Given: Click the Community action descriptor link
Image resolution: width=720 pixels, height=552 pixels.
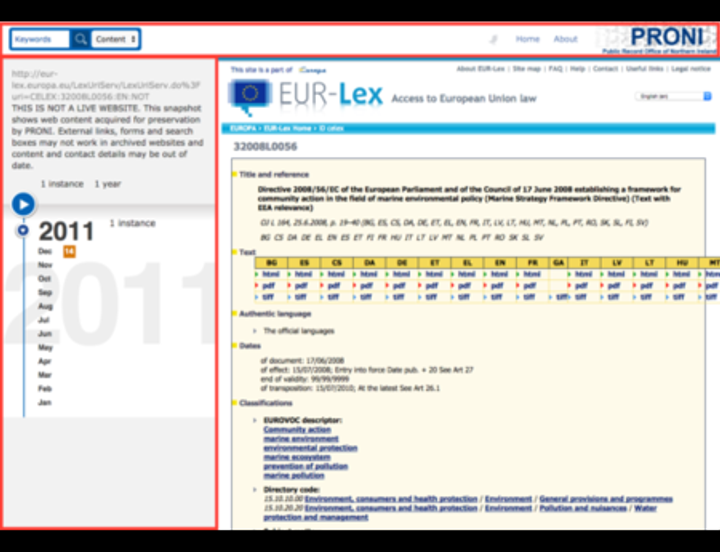Looking at the screenshot, I should (297, 429).
